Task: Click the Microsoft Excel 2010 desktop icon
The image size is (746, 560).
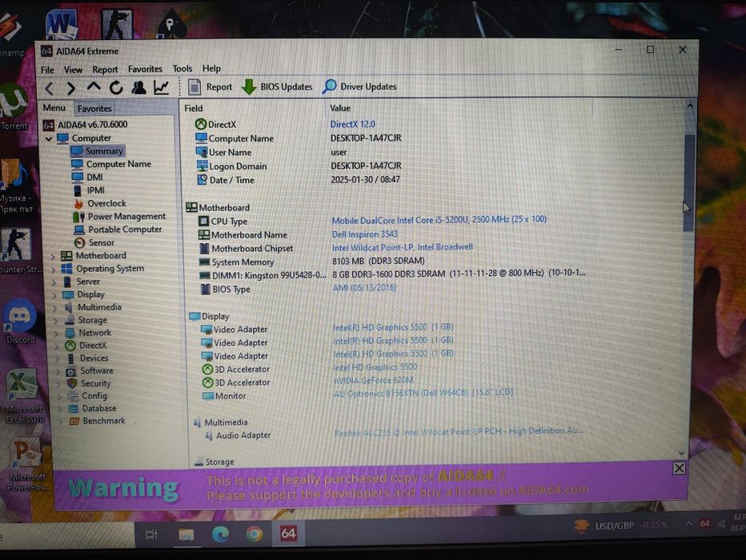Action: click(24, 397)
